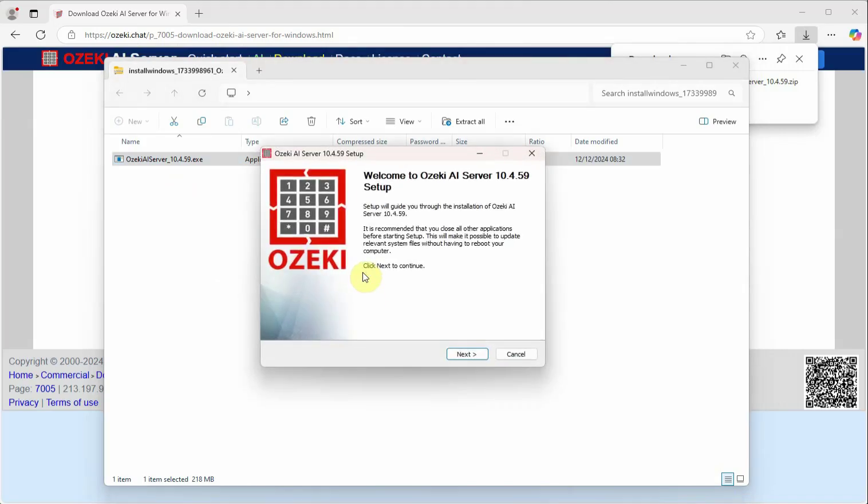Bookmark this page with star icon
This screenshot has height=504, width=868.
[x=751, y=35]
